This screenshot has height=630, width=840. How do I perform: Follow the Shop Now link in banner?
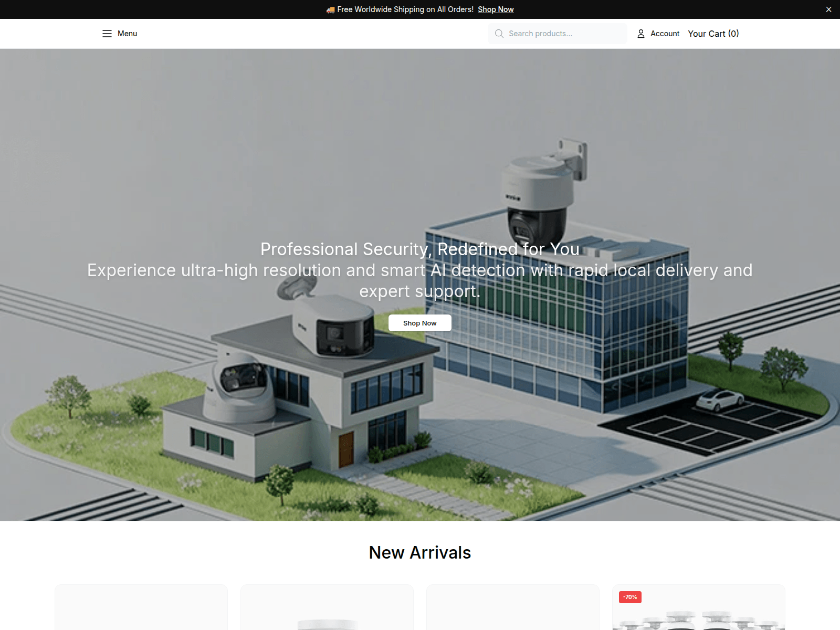pyautogui.click(x=496, y=9)
